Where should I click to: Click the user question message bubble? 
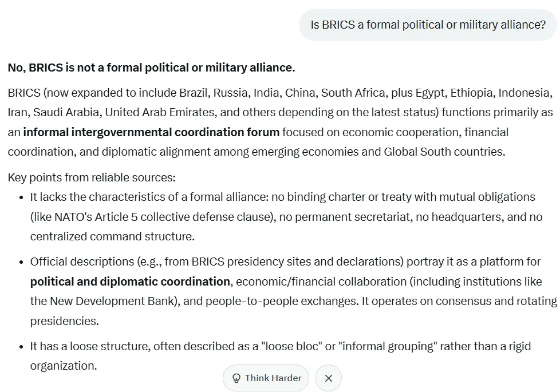[x=428, y=25]
